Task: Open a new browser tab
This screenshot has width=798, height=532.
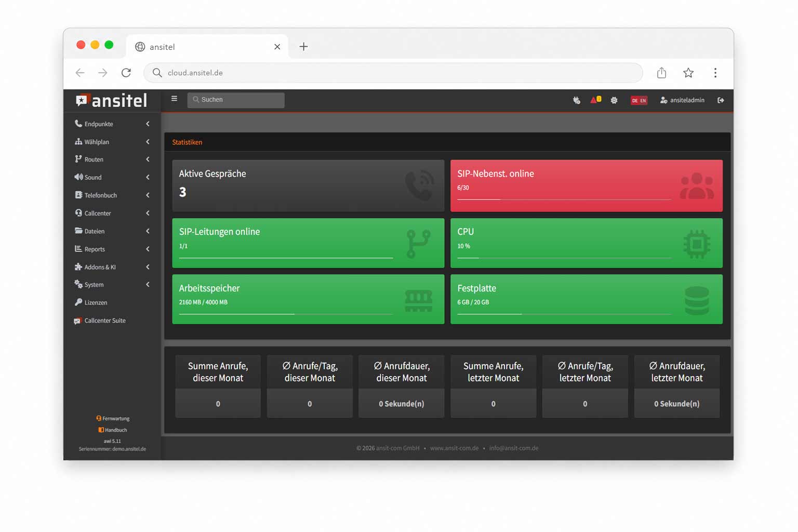Action: [x=303, y=47]
